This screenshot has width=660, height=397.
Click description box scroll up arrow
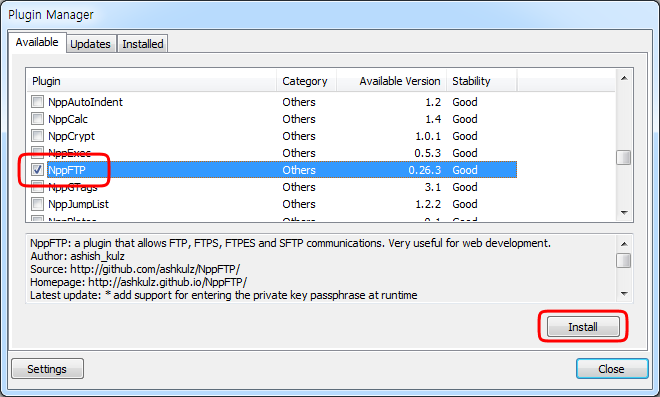tap(624, 244)
